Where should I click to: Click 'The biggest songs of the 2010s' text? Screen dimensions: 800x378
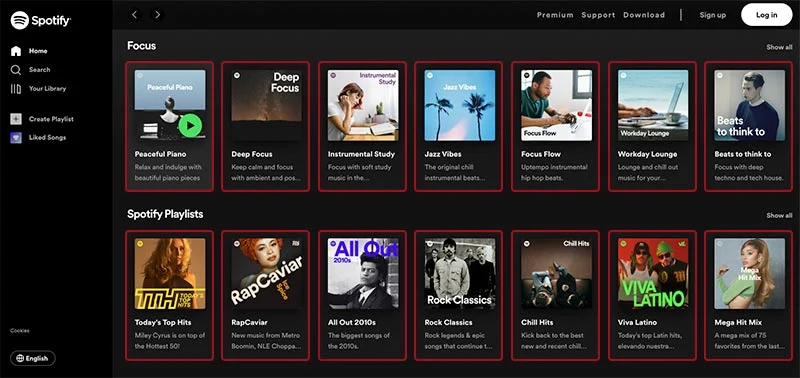359,341
